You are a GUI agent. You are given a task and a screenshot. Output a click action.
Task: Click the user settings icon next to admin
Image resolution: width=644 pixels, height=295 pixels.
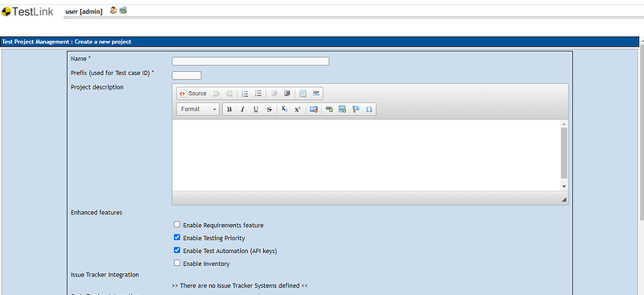[x=114, y=10]
